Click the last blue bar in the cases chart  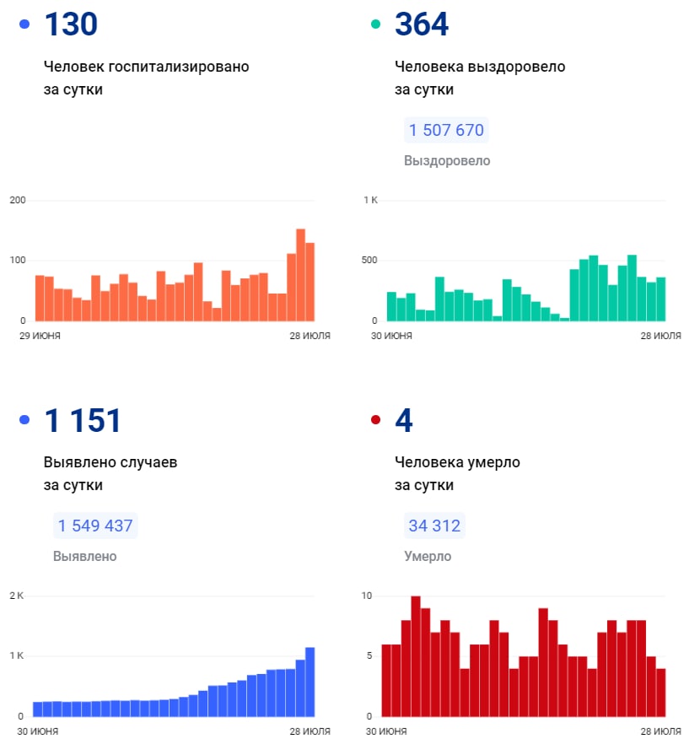click(310, 682)
